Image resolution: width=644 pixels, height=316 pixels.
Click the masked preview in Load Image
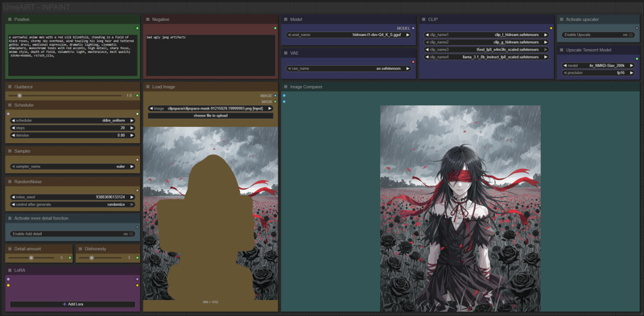pyautogui.click(x=210, y=213)
